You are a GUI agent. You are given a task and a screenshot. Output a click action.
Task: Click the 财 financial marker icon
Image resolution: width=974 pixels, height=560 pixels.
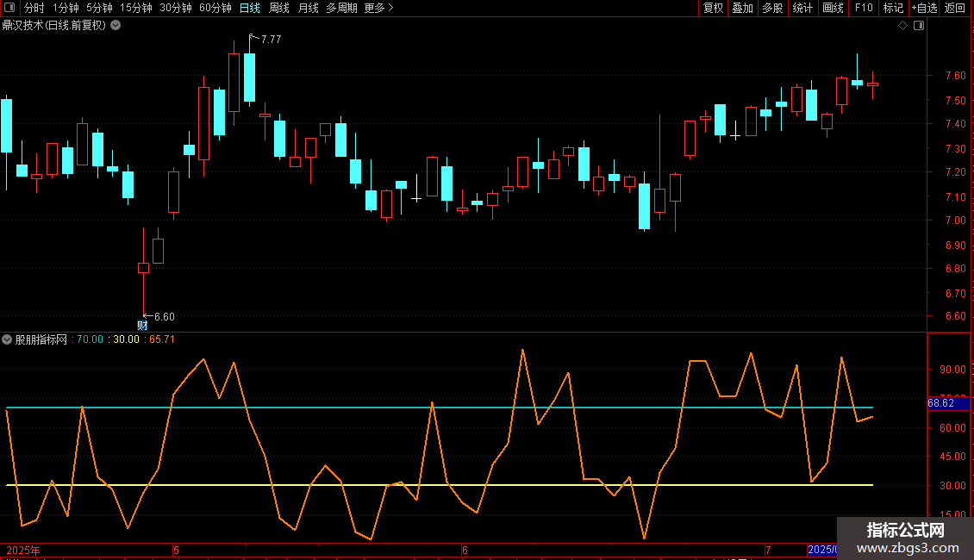(142, 326)
